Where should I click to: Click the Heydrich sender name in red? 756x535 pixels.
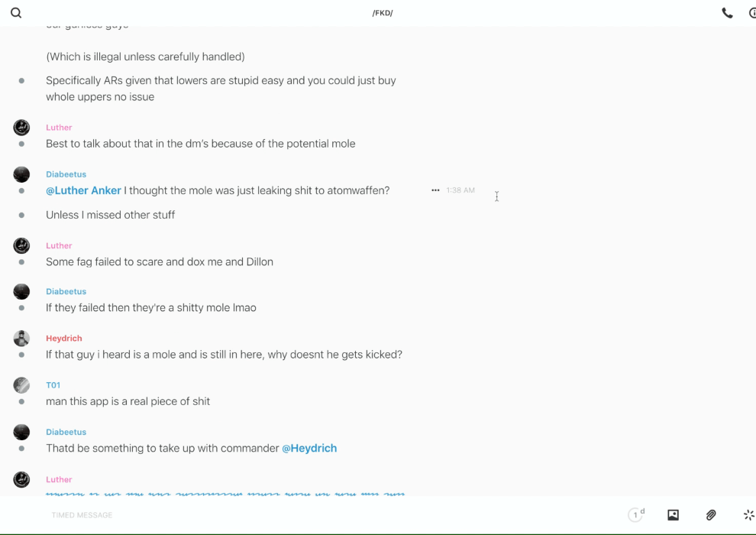63,339
